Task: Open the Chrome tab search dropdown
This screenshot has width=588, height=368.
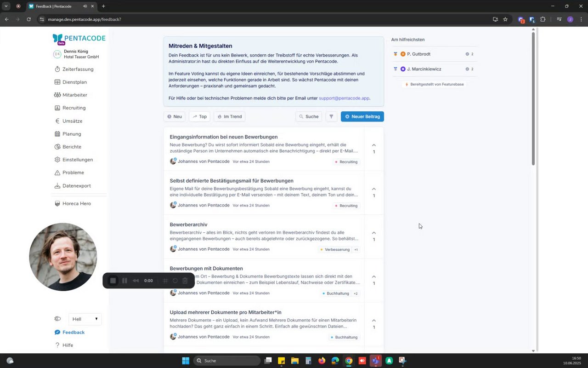Action: [x=6, y=6]
